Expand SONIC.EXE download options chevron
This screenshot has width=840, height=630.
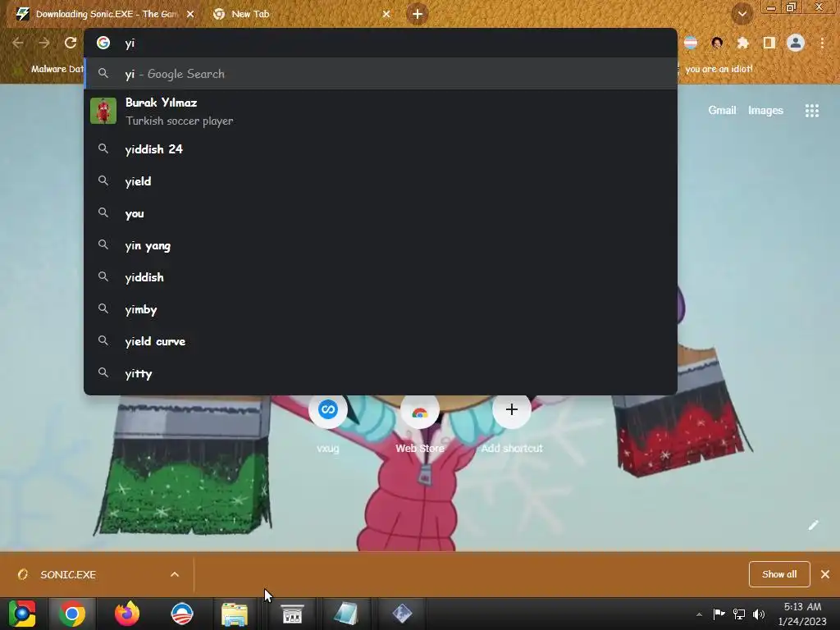[175, 574]
